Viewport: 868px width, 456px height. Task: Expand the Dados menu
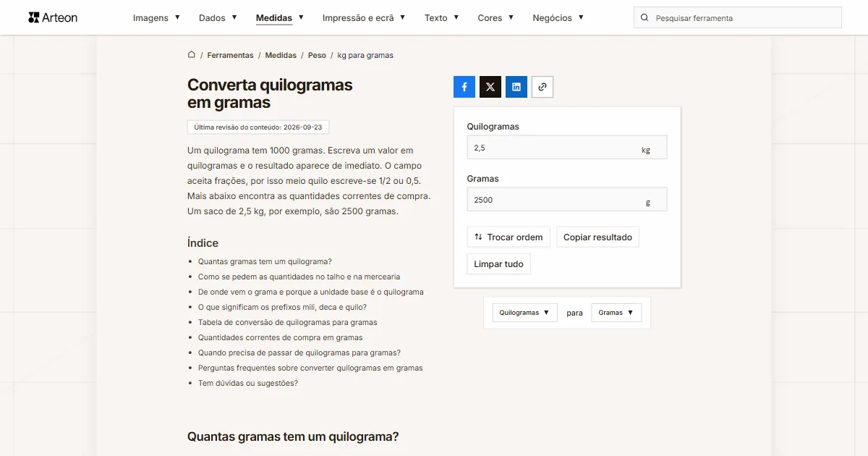pyautogui.click(x=218, y=18)
